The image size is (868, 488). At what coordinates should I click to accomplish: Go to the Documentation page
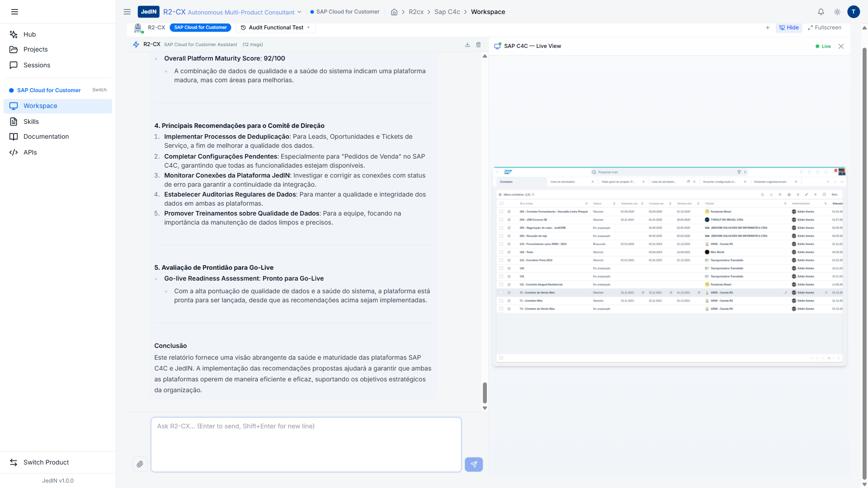point(46,136)
